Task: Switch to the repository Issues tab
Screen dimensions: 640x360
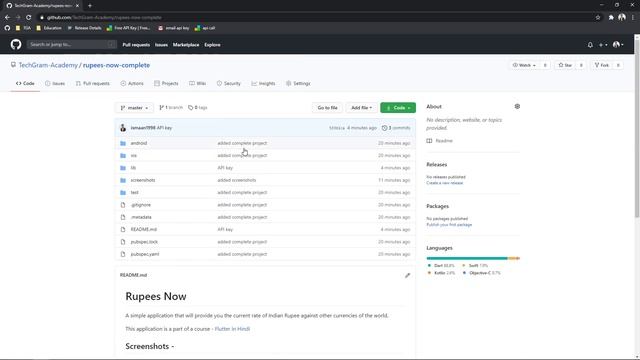Action: tap(55, 83)
